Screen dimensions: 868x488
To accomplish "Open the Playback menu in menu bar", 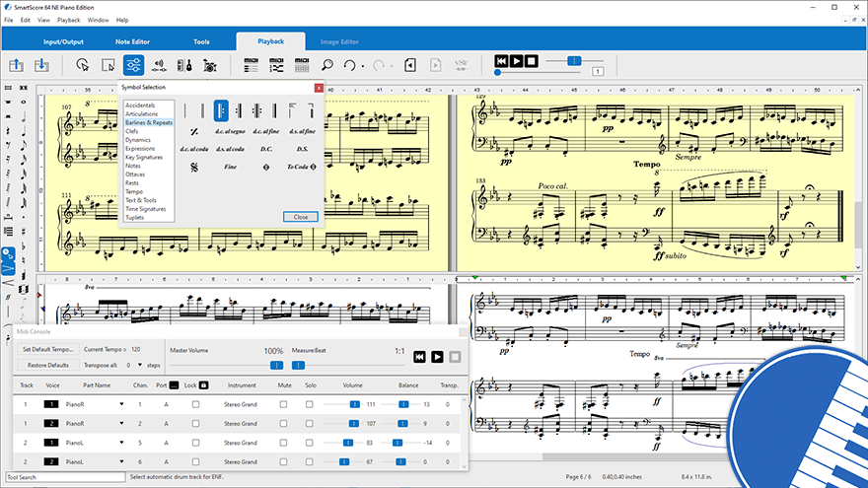I will [69, 20].
